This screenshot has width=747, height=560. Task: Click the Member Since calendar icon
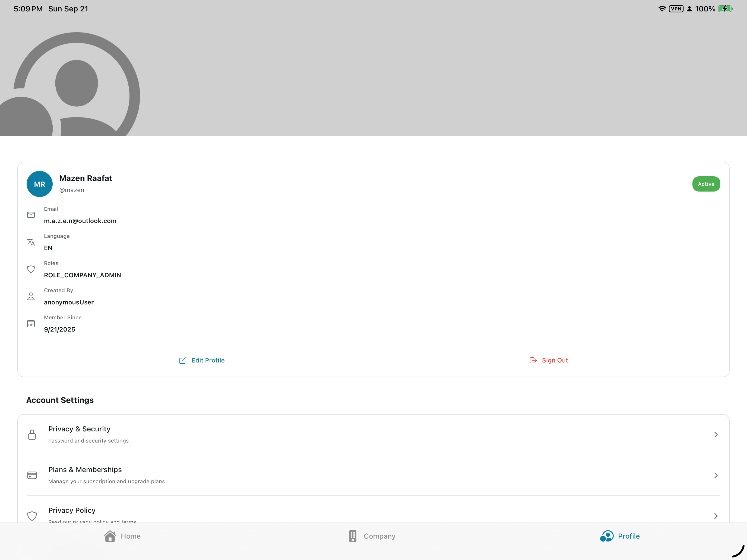click(31, 323)
